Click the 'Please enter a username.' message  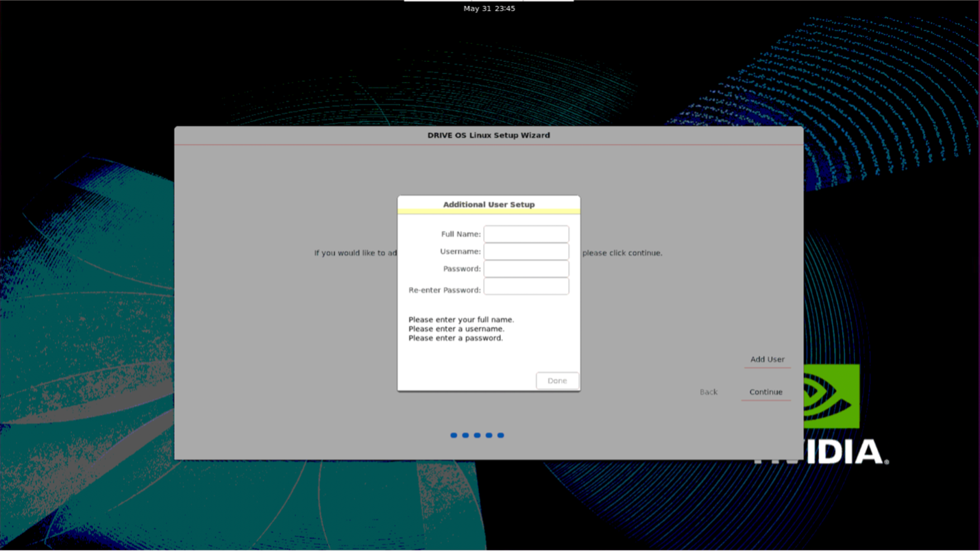point(456,329)
